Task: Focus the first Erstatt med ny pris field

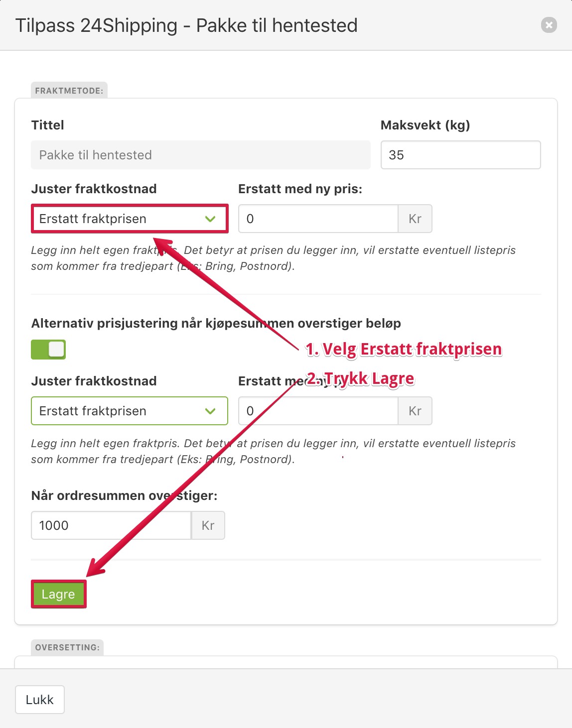Action: click(x=318, y=219)
